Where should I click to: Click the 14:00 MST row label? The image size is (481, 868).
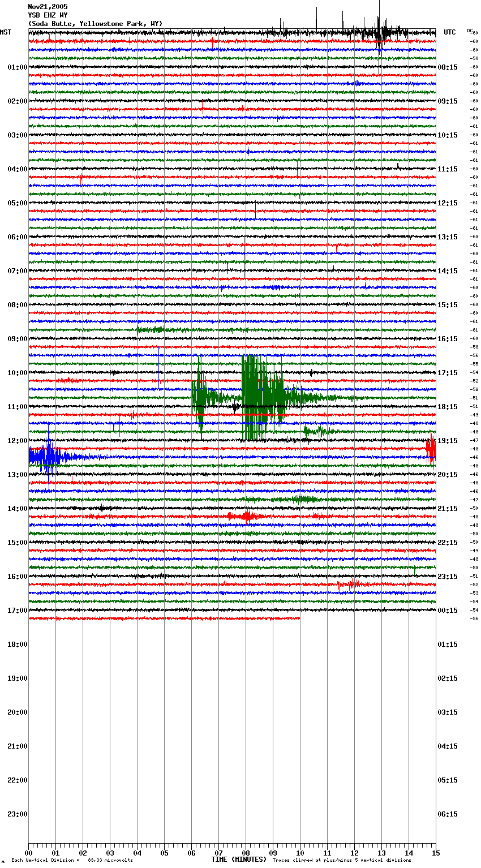(x=18, y=509)
